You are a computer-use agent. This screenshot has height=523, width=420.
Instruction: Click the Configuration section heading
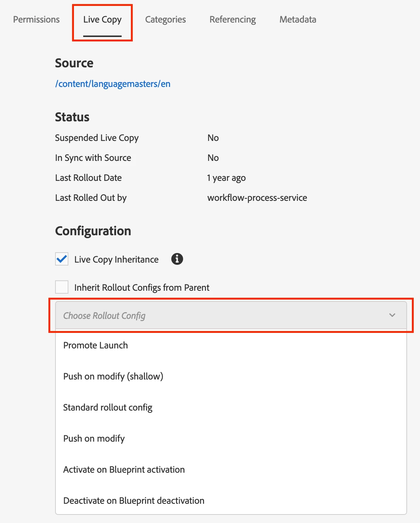point(93,231)
